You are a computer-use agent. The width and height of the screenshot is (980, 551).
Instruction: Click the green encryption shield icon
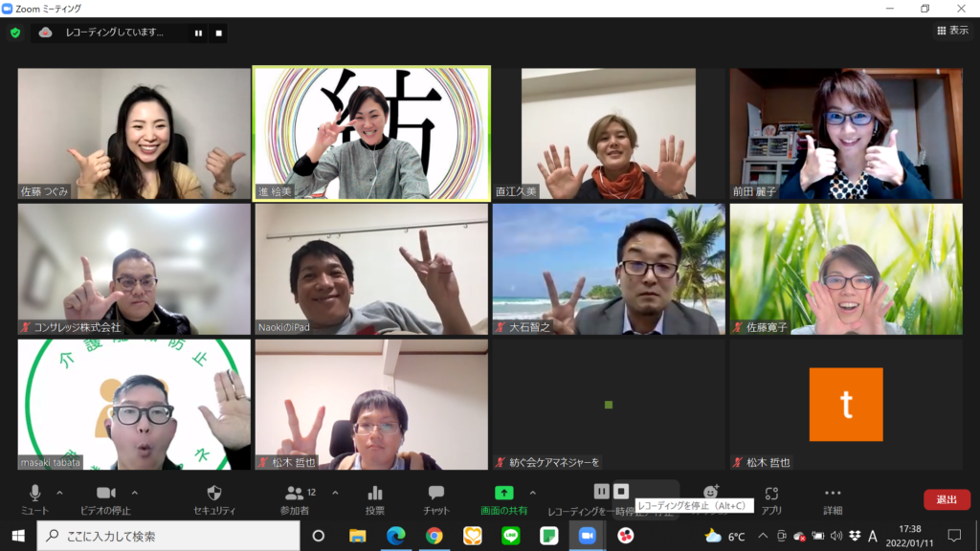(15, 33)
